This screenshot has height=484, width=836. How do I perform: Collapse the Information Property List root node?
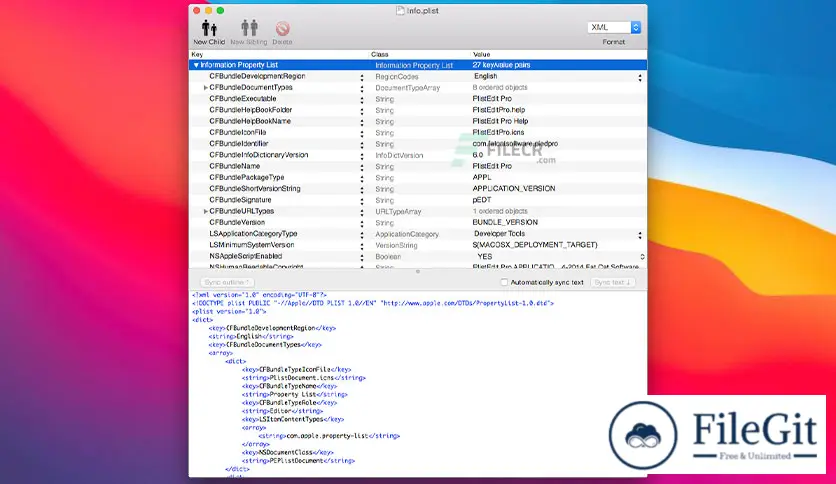(196, 65)
